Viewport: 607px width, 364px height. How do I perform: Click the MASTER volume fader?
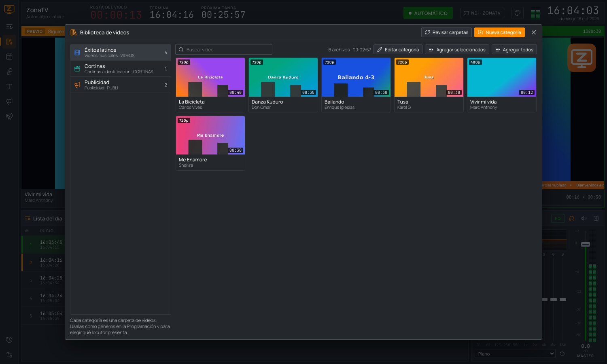click(x=586, y=244)
